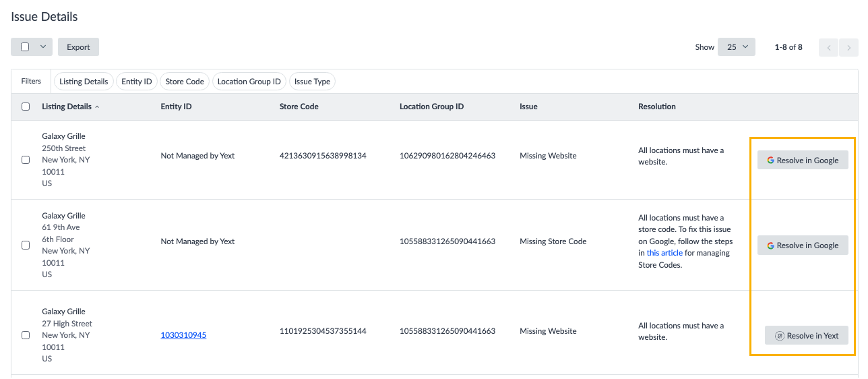Select the 250th Street Galaxy Grille row checkbox
Screen dimensions: 868x379
click(26, 160)
